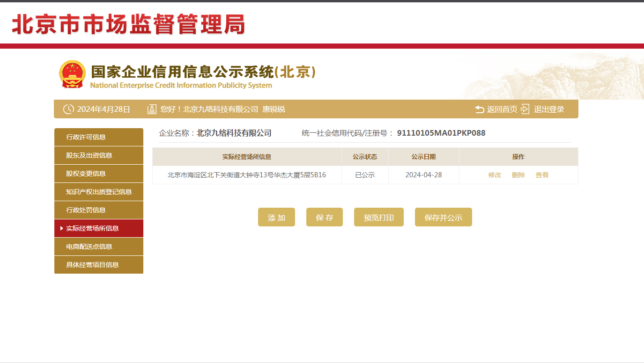Click the 北京市市场监督管理局 header title
This screenshot has width=644, height=363.
(129, 24)
